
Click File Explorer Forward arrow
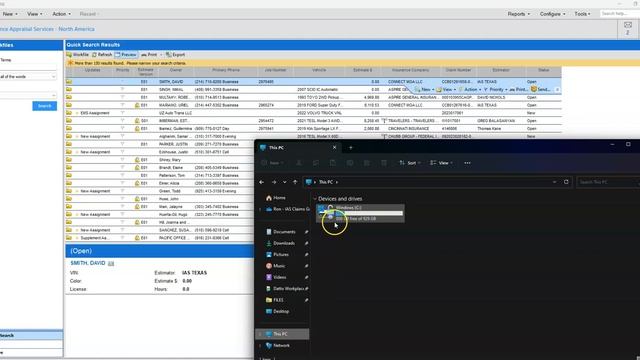pos(274,182)
